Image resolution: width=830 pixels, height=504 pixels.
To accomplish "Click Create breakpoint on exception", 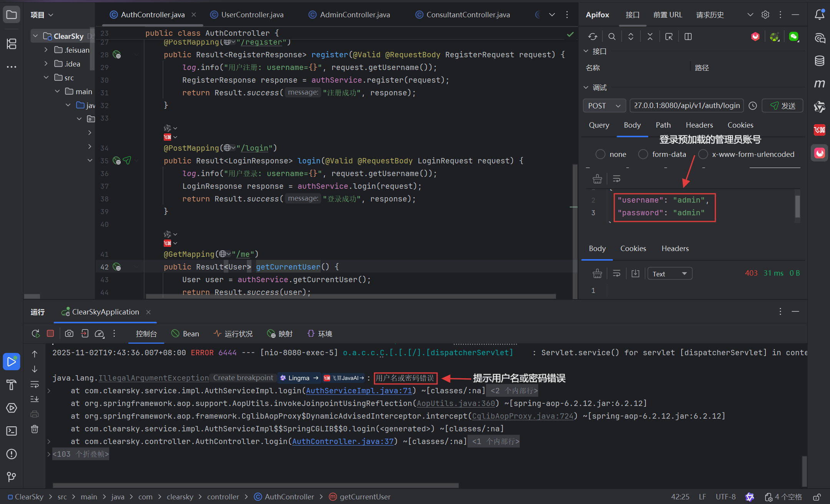I will (243, 378).
